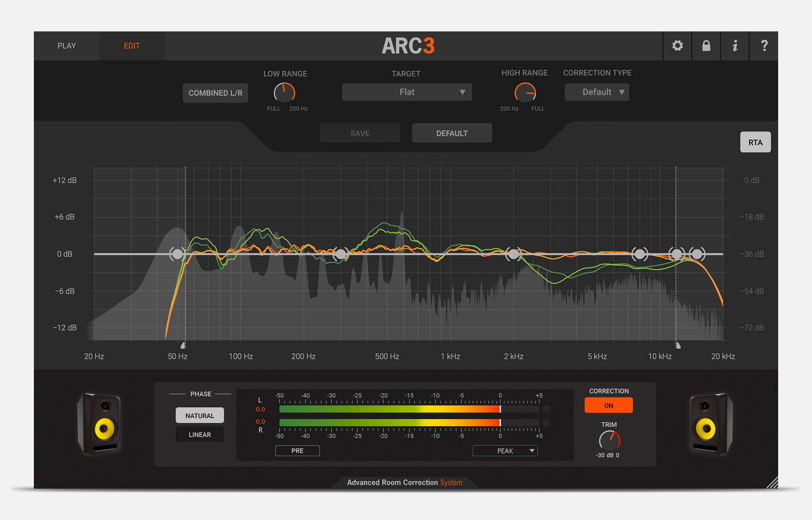Click the L channel clip indicator
This screenshot has width=812, height=520.
click(547, 409)
